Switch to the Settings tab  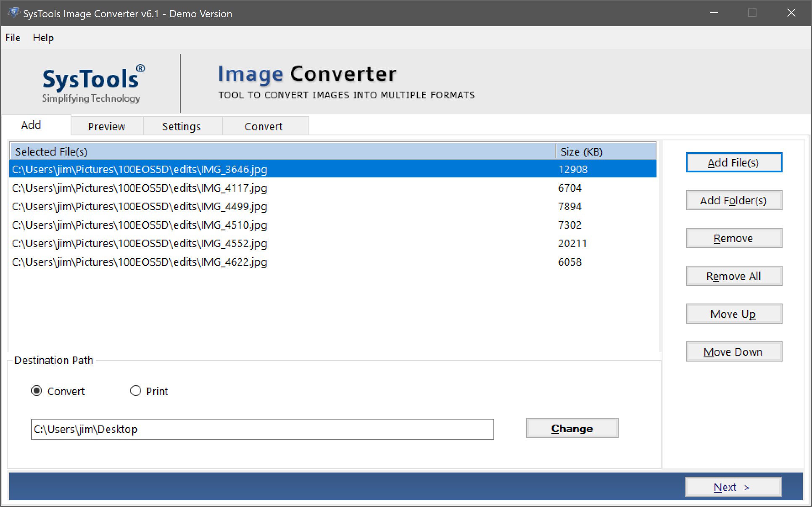pos(182,127)
